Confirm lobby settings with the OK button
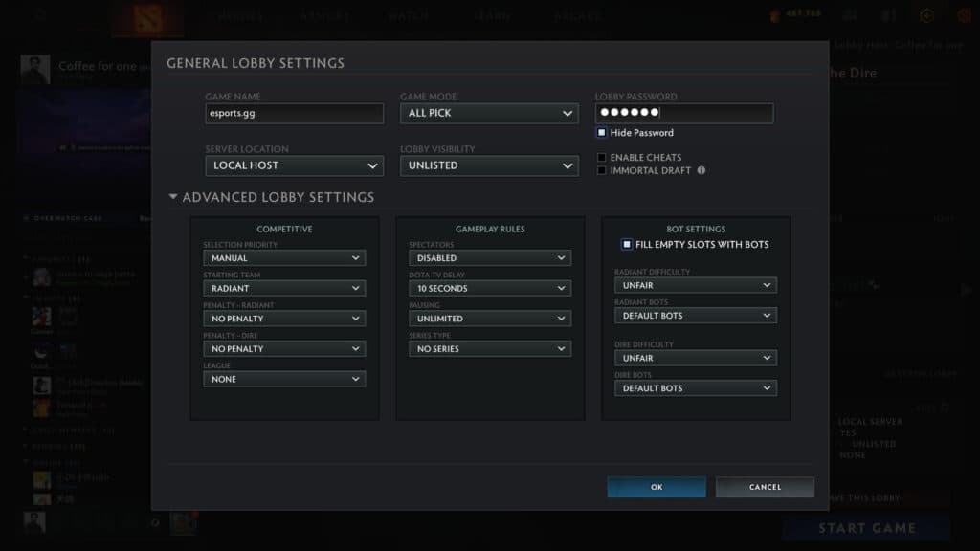The image size is (980, 551). [657, 487]
